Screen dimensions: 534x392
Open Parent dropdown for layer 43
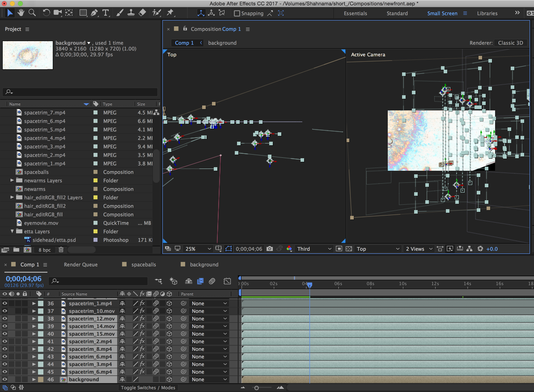(209, 356)
